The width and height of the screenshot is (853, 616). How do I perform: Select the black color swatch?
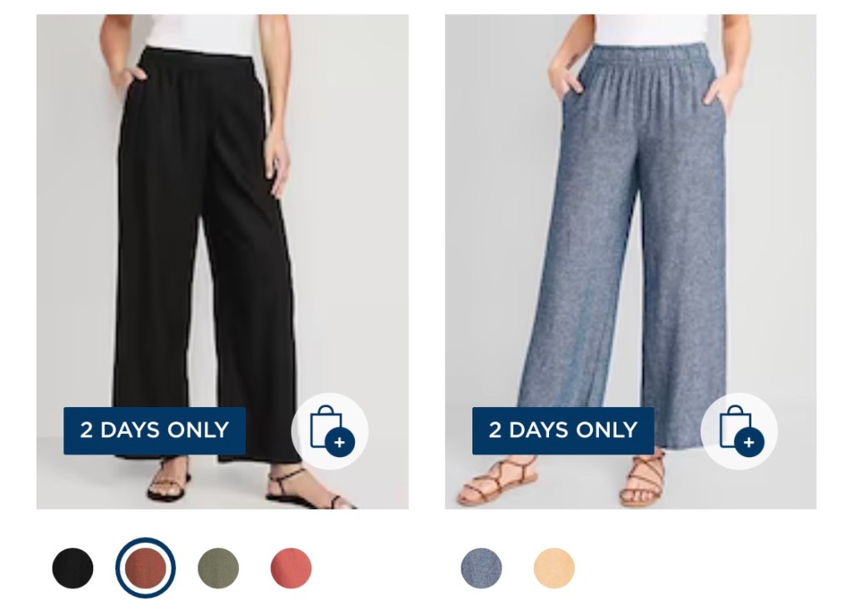tap(73, 569)
